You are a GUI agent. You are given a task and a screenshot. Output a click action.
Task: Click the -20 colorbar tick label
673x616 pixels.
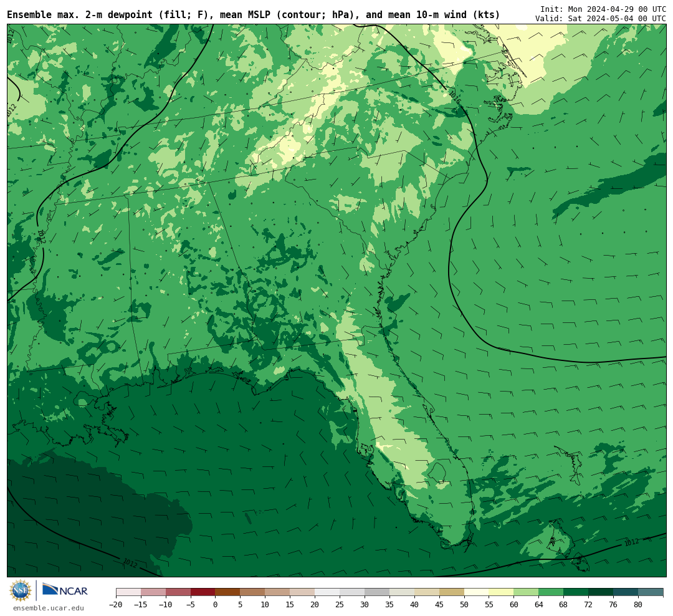pyautogui.click(x=115, y=605)
